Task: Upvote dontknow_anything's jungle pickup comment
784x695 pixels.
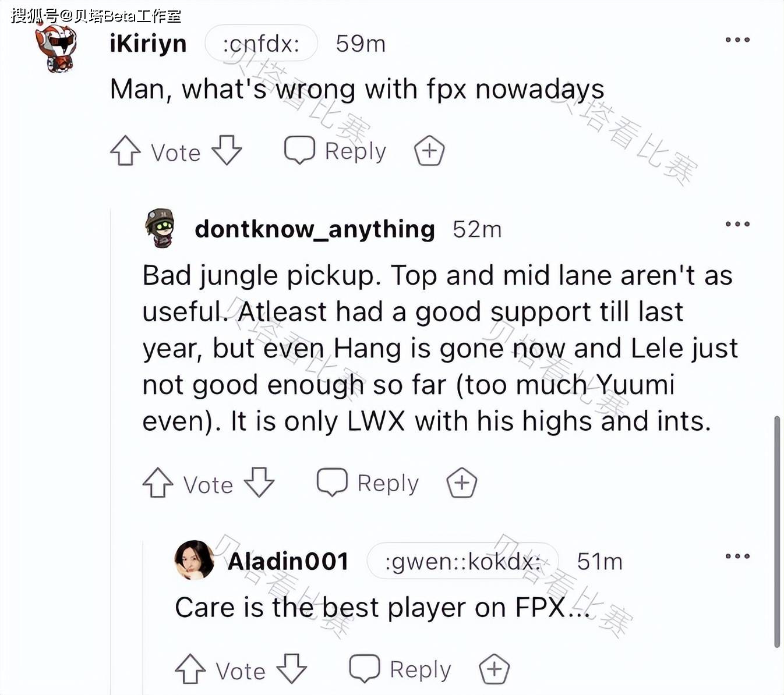Action: pos(158,483)
